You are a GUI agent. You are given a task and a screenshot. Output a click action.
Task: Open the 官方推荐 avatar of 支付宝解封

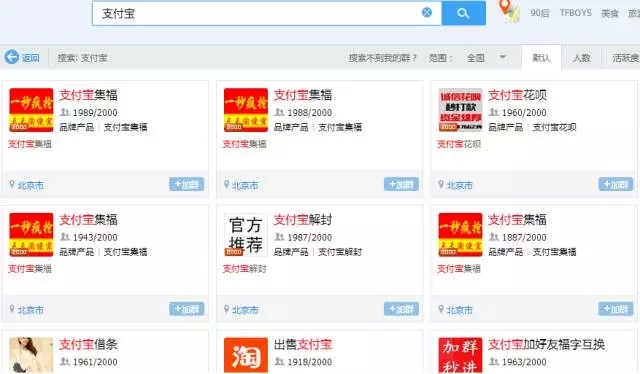(246, 235)
